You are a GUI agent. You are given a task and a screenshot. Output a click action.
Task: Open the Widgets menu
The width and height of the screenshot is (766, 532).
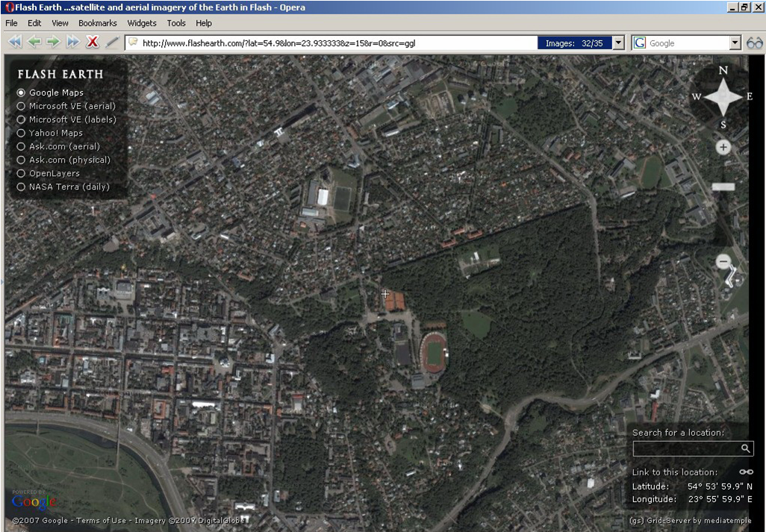coord(142,23)
